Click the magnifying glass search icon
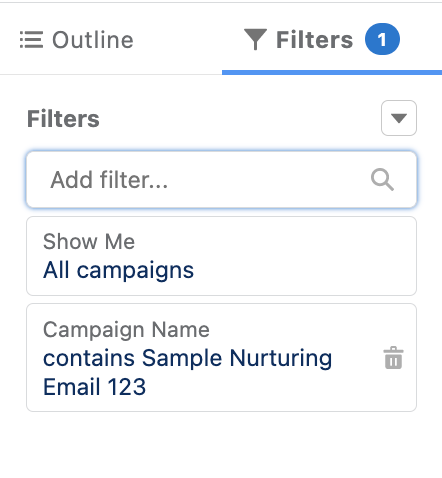Viewport: 442px width, 478px height. (382, 180)
